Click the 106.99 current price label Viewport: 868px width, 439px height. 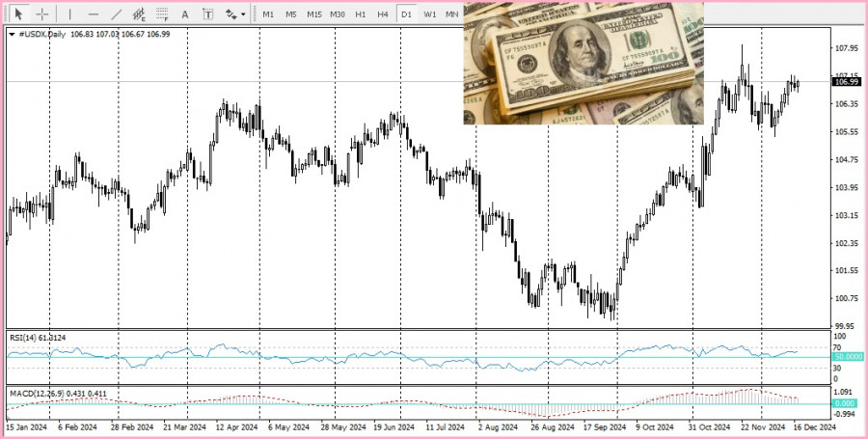pos(845,82)
